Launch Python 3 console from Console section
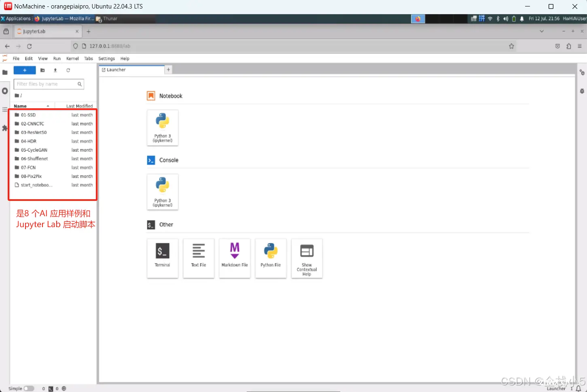 click(x=163, y=192)
